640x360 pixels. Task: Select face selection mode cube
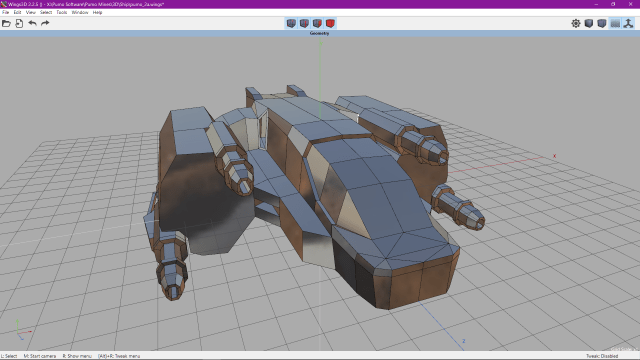click(317, 23)
